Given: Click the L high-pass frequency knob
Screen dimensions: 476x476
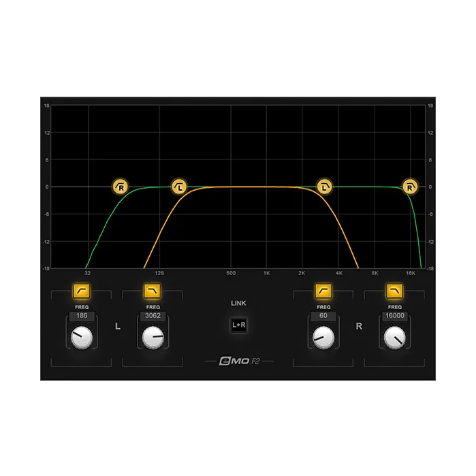Looking at the screenshot, I should [x=82, y=337].
